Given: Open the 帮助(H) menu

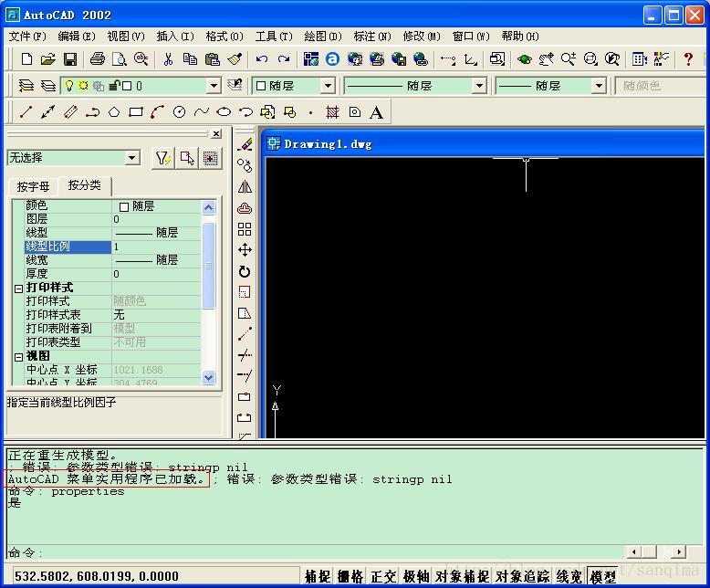Looking at the screenshot, I should [x=520, y=36].
